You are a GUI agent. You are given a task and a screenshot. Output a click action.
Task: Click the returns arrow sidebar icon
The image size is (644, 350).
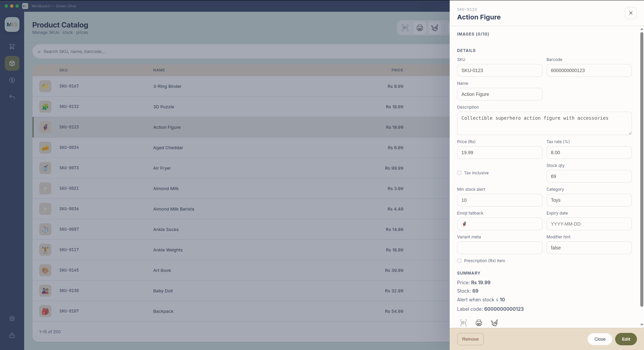pos(12,97)
